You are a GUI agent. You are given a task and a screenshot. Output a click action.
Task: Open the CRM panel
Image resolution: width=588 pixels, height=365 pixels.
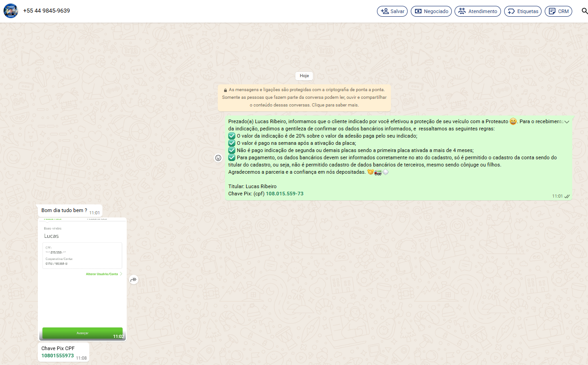(559, 11)
